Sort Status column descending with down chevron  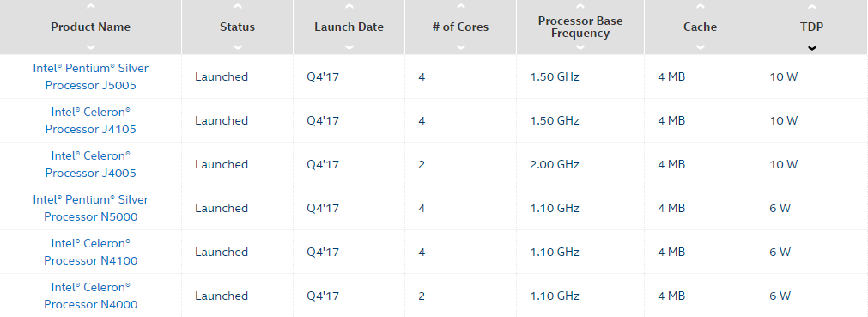(x=238, y=47)
